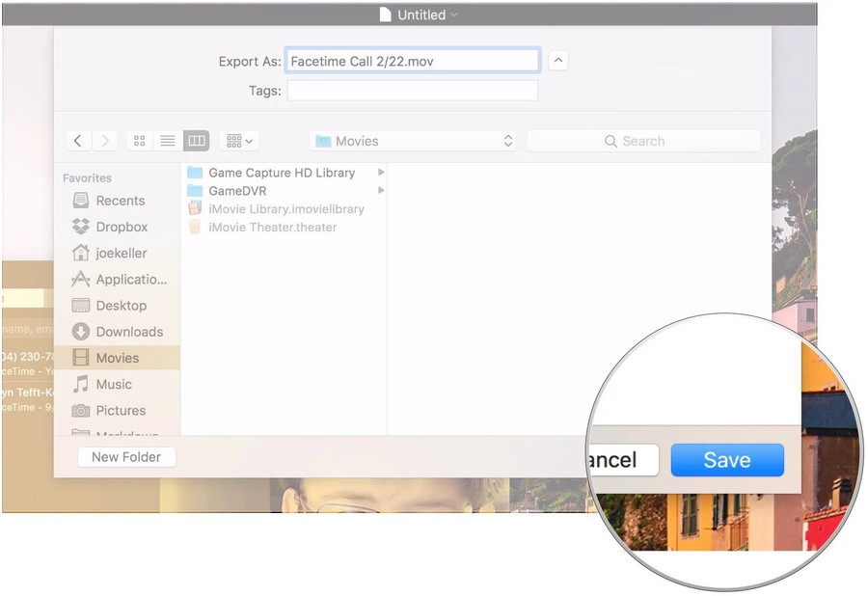The image size is (868, 596).
Task: Click the back navigation arrow
Action: tap(78, 140)
